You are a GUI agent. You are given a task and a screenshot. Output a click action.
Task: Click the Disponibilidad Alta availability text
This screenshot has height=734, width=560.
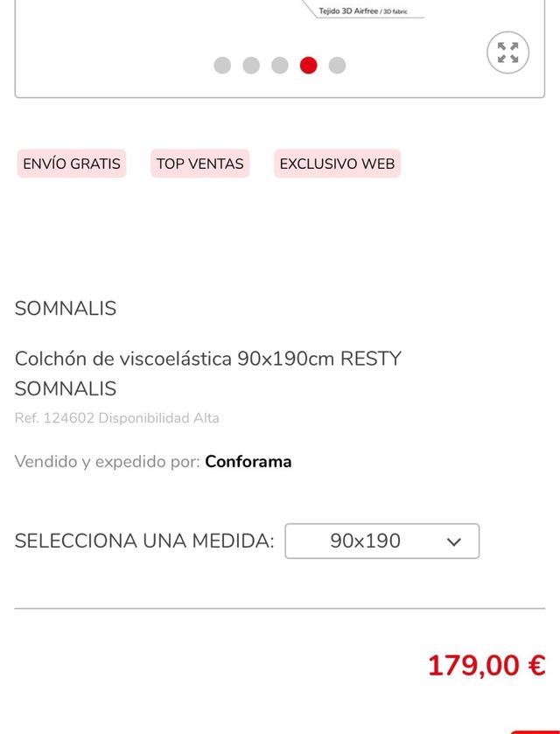[158, 418]
